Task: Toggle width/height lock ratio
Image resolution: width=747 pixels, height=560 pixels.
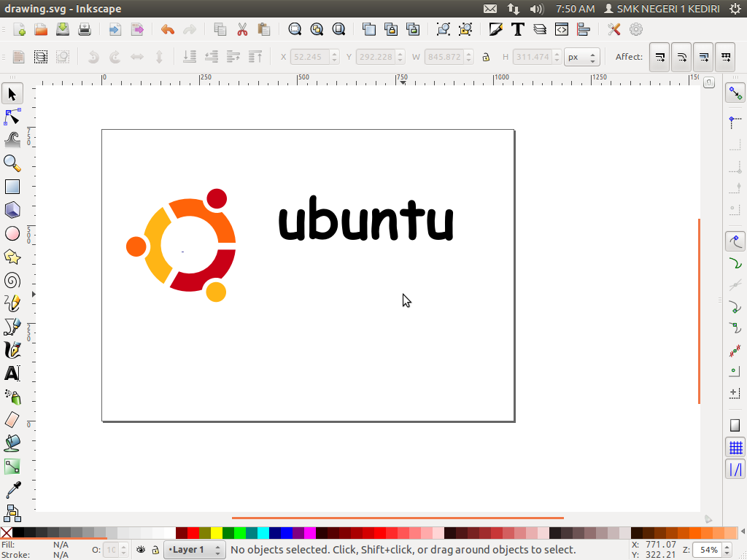Action: click(x=486, y=57)
